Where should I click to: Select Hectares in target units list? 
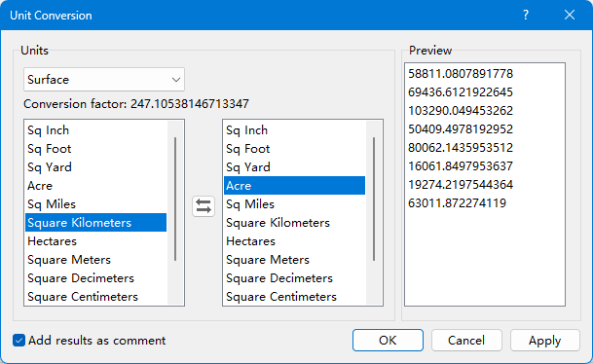coord(295,241)
